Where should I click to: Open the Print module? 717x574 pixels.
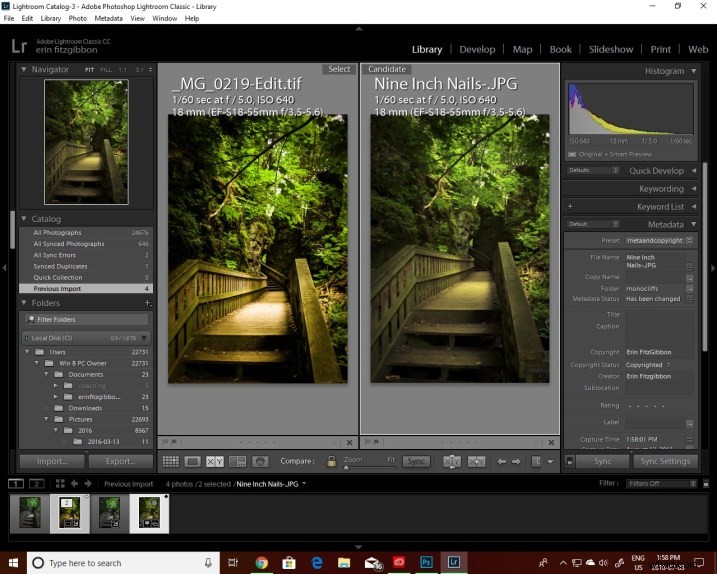tap(661, 49)
